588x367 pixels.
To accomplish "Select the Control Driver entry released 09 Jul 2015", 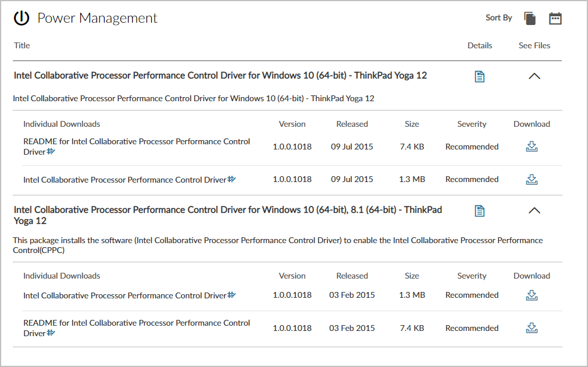I will (125, 180).
